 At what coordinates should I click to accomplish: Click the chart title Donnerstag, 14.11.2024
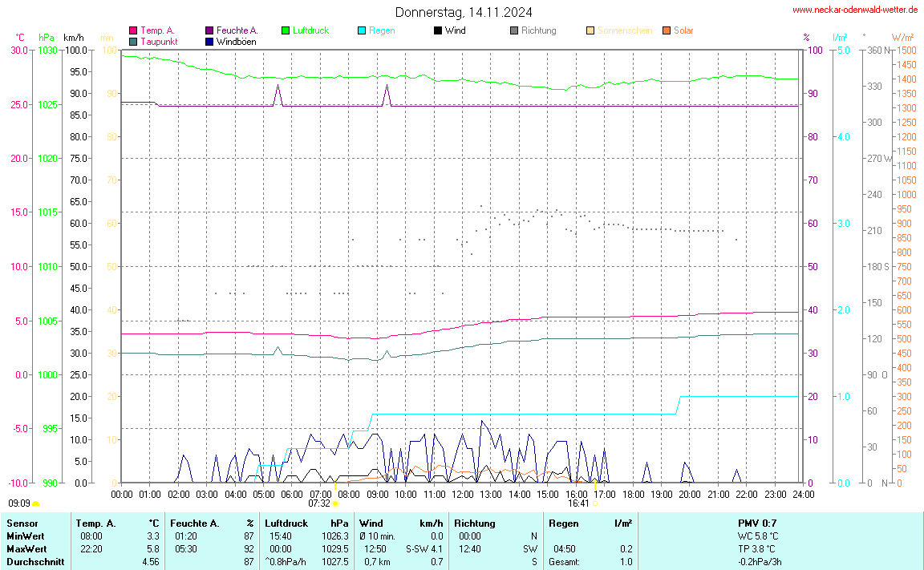(x=464, y=12)
